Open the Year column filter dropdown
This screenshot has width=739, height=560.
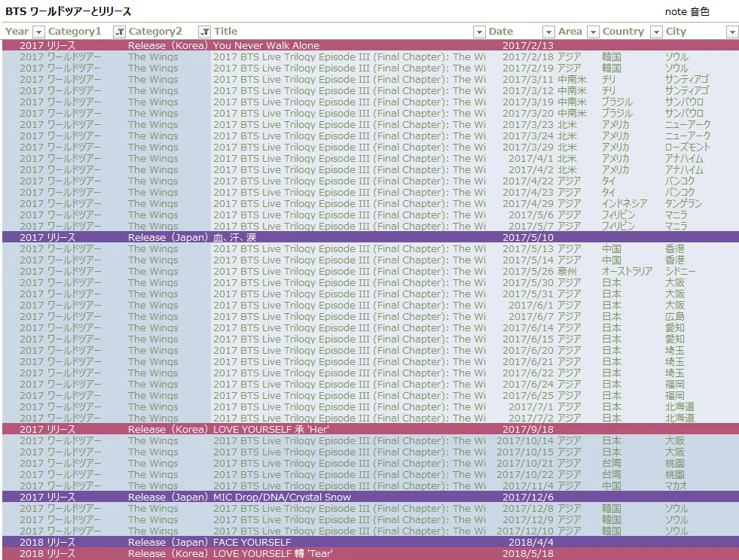[38, 32]
